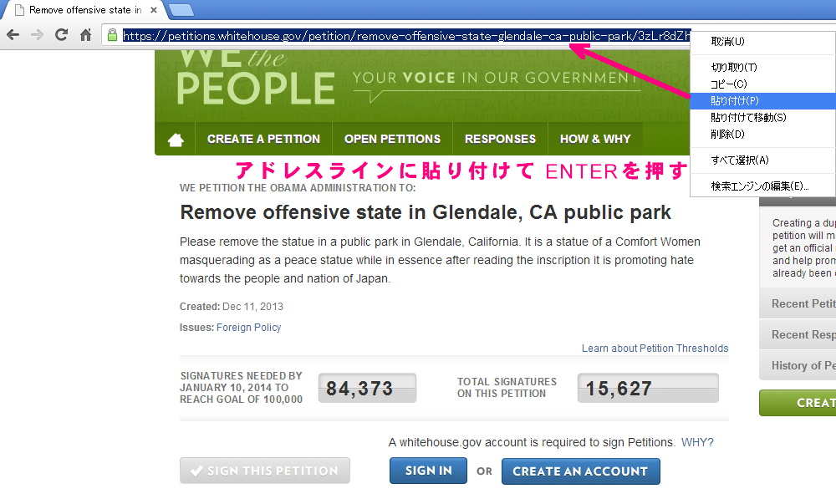Go to petitions home via house icon
Image resolution: width=836 pixels, height=504 pixels.
(x=176, y=139)
